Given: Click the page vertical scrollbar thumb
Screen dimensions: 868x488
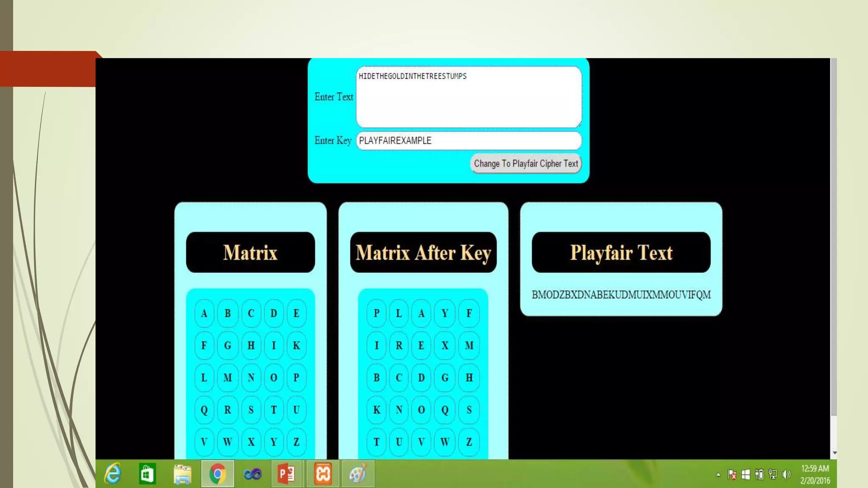Looking at the screenshot, I should click(834, 237).
